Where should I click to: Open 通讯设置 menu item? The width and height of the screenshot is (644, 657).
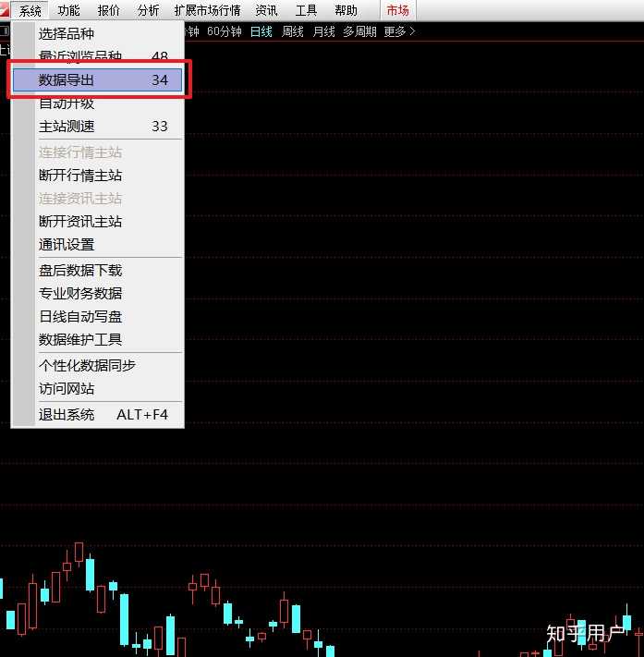pyautogui.click(x=97, y=244)
